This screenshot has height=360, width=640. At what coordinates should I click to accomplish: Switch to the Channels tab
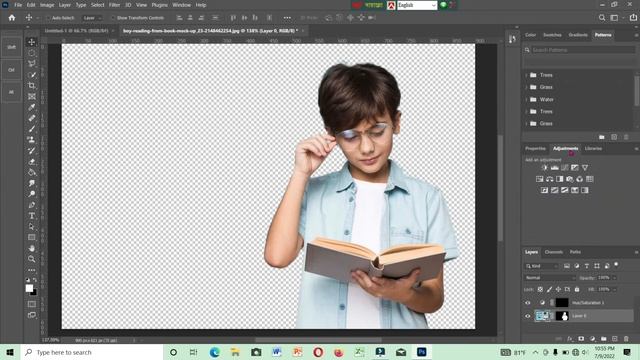click(x=553, y=252)
